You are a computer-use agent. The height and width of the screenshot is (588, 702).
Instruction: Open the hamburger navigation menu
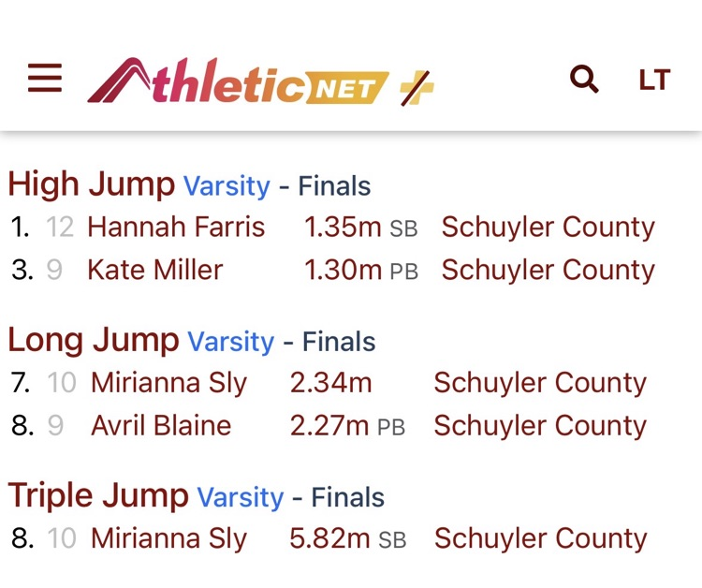pos(45,79)
